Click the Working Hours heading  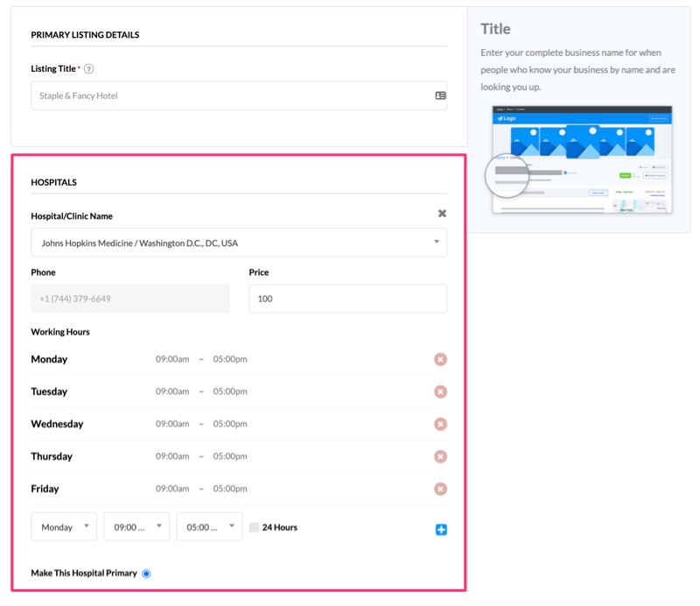60,332
